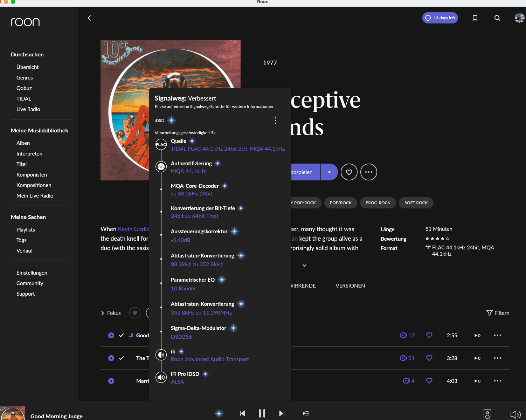Set the album star rating
Viewport: 526px width, 420px height.
437,239
